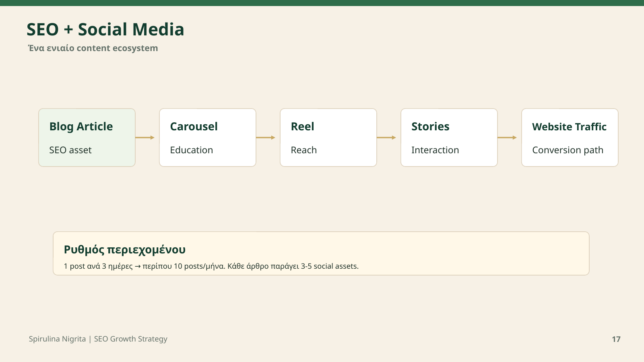Select the 'Conversion path' label
The image size is (644, 362).
click(x=568, y=150)
